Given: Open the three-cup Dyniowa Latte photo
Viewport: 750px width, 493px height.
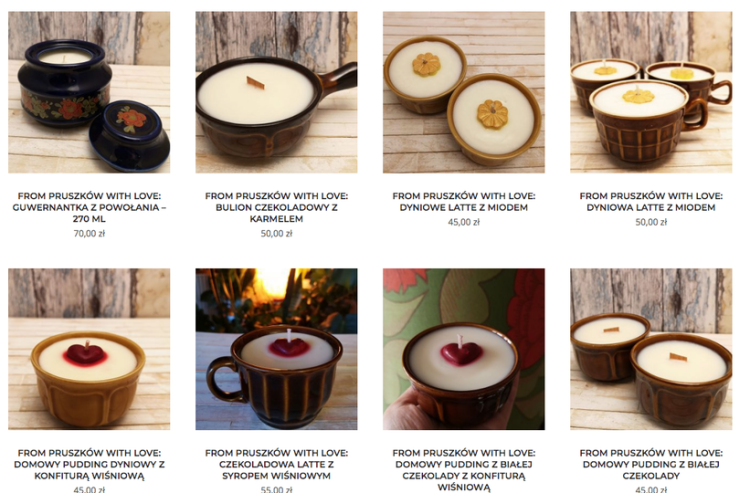Looking at the screenshot, I should tap(651, 92).
